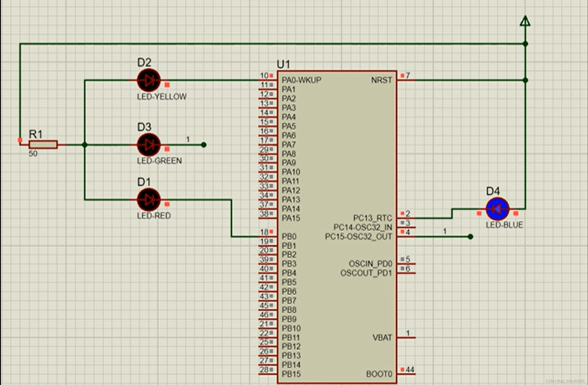This screenshot has width=588, height=385.
Task: Click the VBAT pin on U1
Action: pos(407,338)
